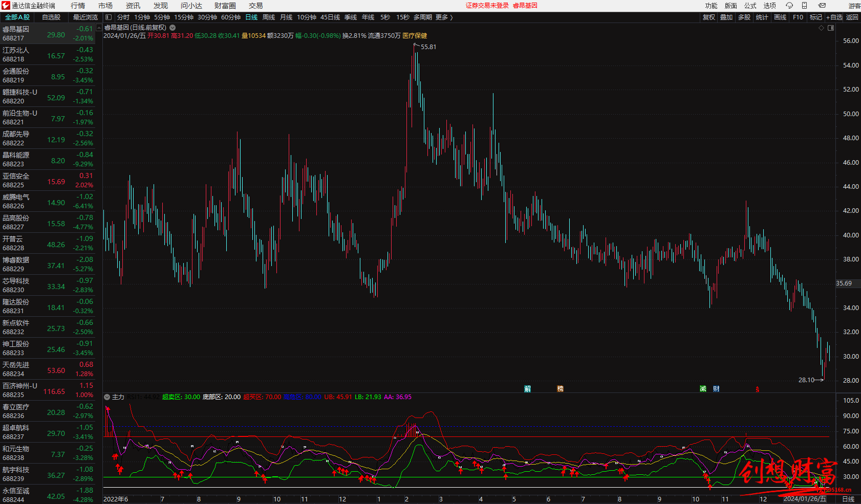Viewport: 861px width, 504px height.
Task: Select the 1分钟 period
Action: [x=142, y=17]
